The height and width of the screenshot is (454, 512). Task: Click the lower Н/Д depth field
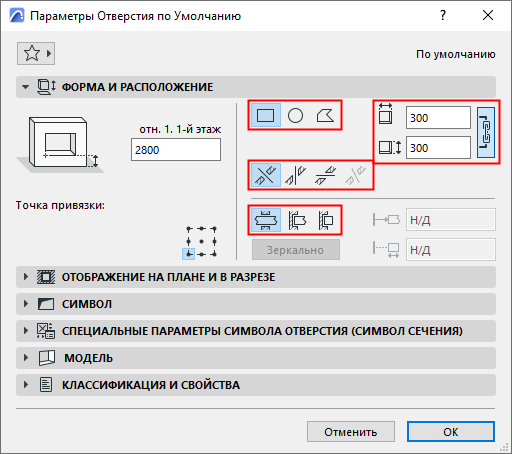click(x=451, y=249)
